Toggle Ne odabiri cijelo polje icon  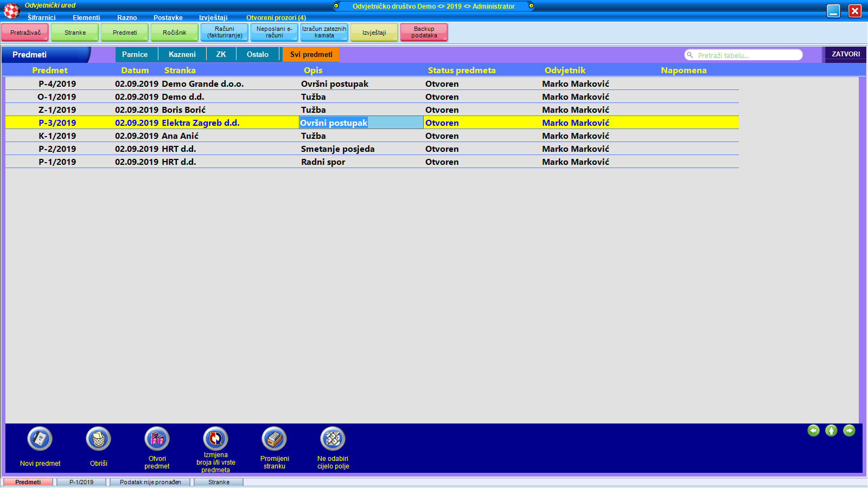[333, 439]
